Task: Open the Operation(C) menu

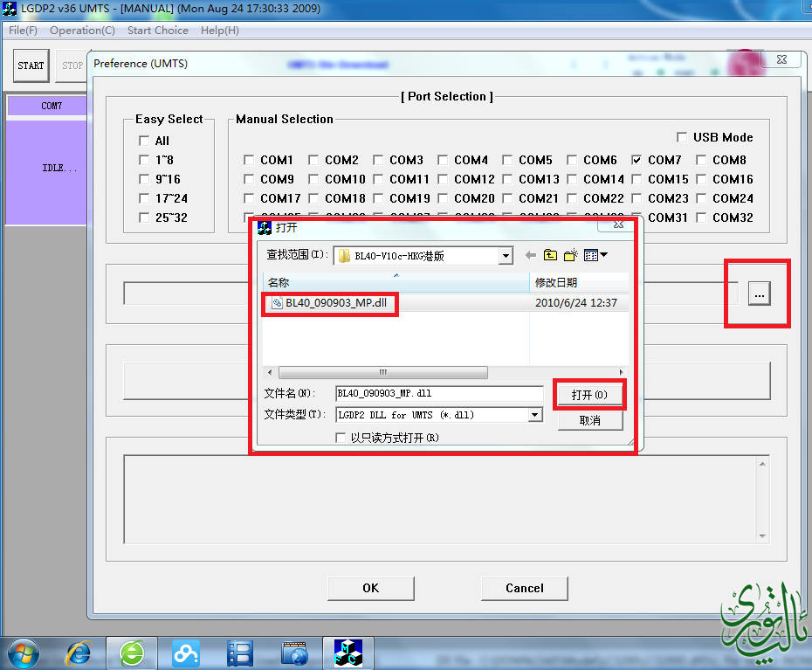Action: pyautogui.click(x=82, y=31)
